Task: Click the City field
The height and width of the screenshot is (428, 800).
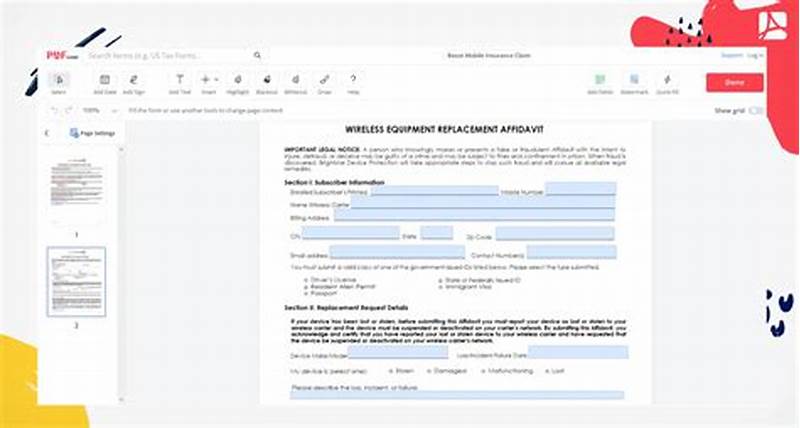Action: pyautogui.click(x=350, y=233)
